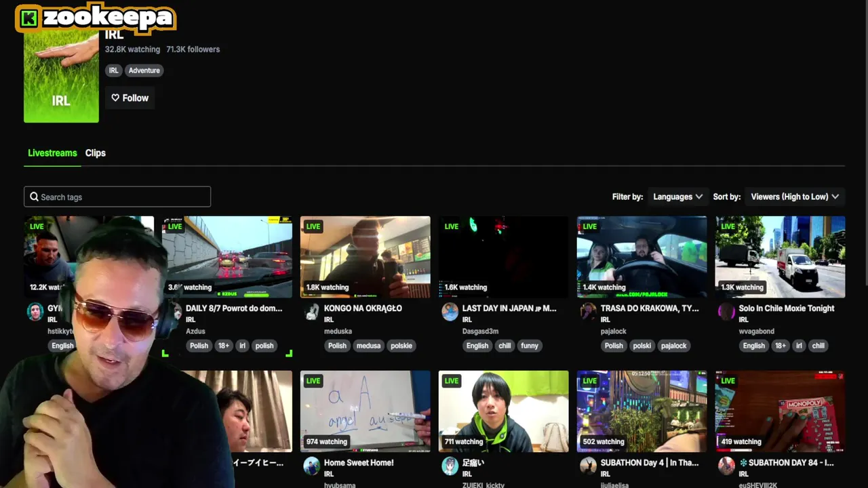Switch to the Livestreams tab
This screenshot has height=488, width=868.
pyautogui.click(x=52, y=153)
